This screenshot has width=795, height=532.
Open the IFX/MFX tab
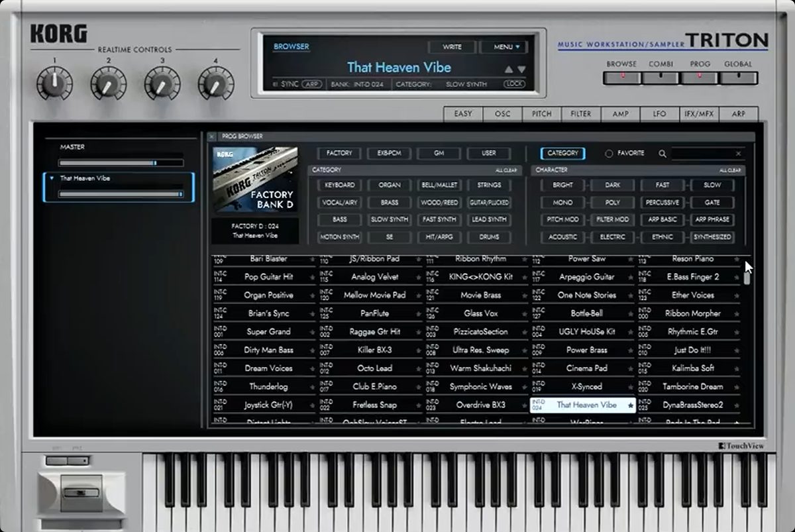tap(699, 114)
